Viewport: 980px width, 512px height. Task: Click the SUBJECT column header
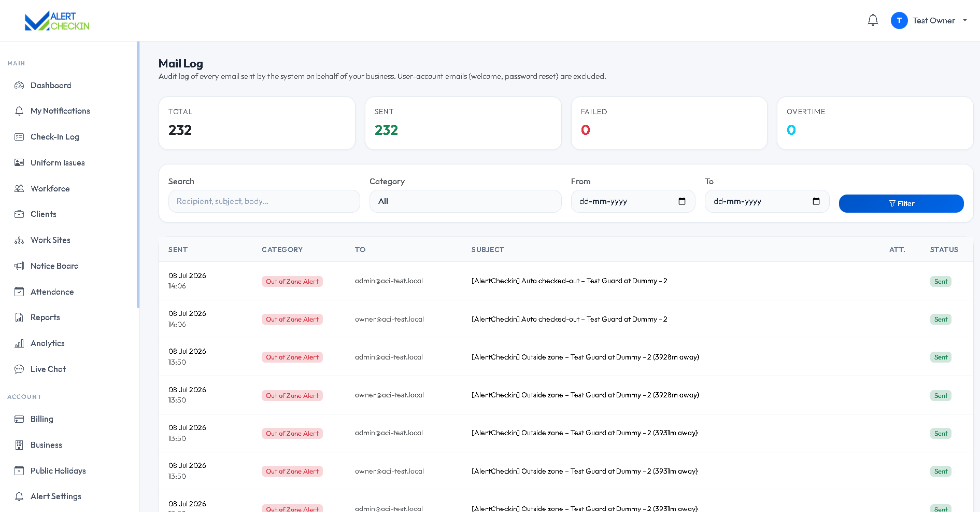(488, 250)
